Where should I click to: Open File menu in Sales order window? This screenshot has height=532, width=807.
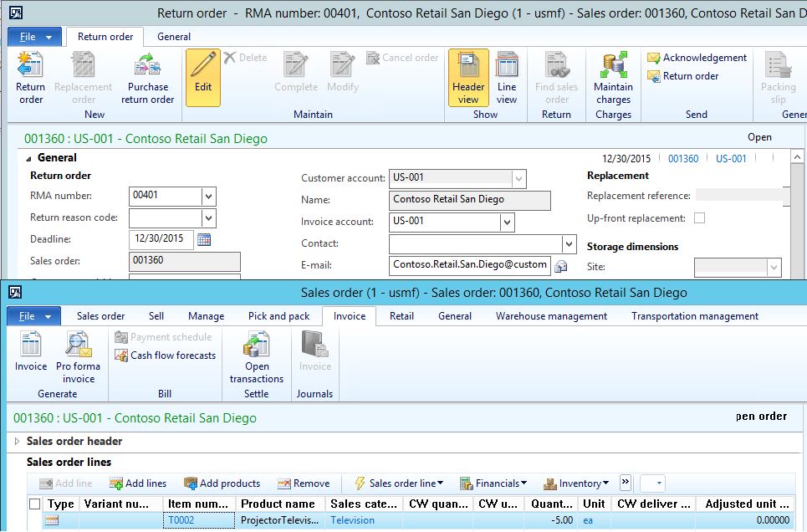34,316
